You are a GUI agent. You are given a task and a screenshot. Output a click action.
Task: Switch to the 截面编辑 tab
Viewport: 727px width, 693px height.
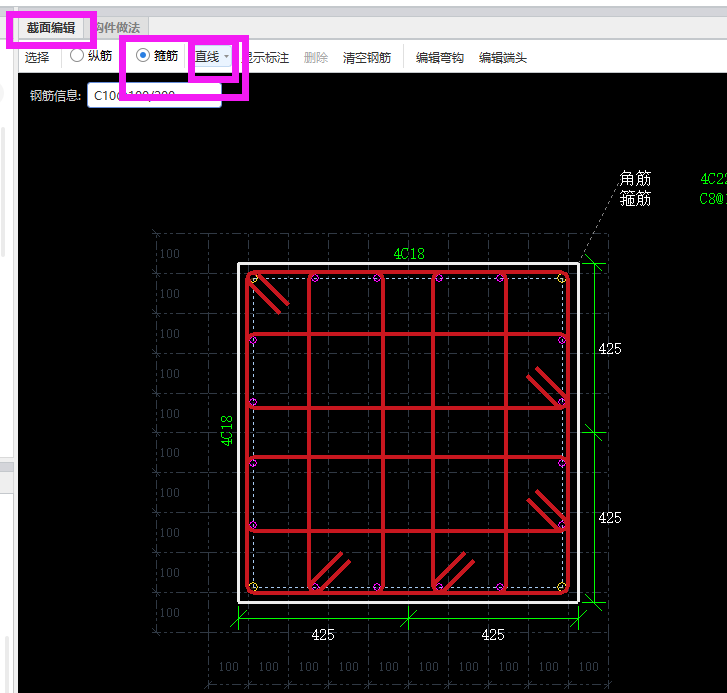(51, 28)
